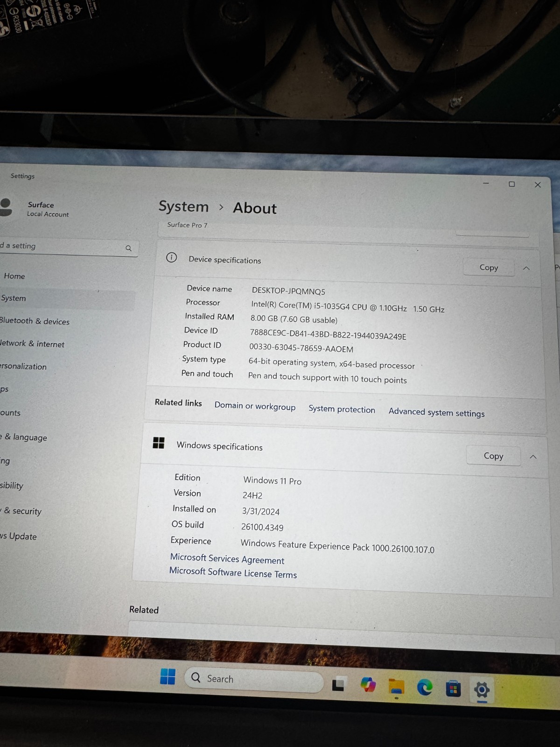Open Domain or workgroup link
This screenshot has height=747, width=560.
pos(255,406)
